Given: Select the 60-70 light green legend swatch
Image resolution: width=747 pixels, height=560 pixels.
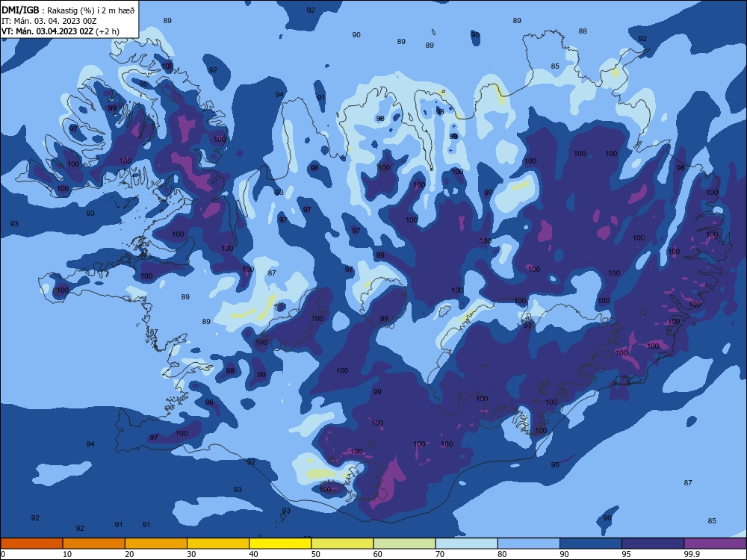Looking at the screenshot, I should tap(404, 544).
